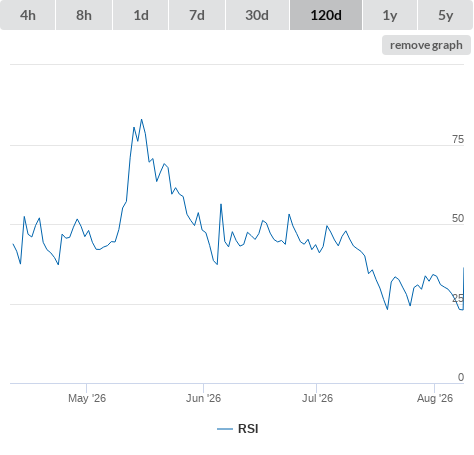The width and height of the screenshot is (474, 455).
Task: Click the RSI legend line swatch
Action: (x=225, y=429)
